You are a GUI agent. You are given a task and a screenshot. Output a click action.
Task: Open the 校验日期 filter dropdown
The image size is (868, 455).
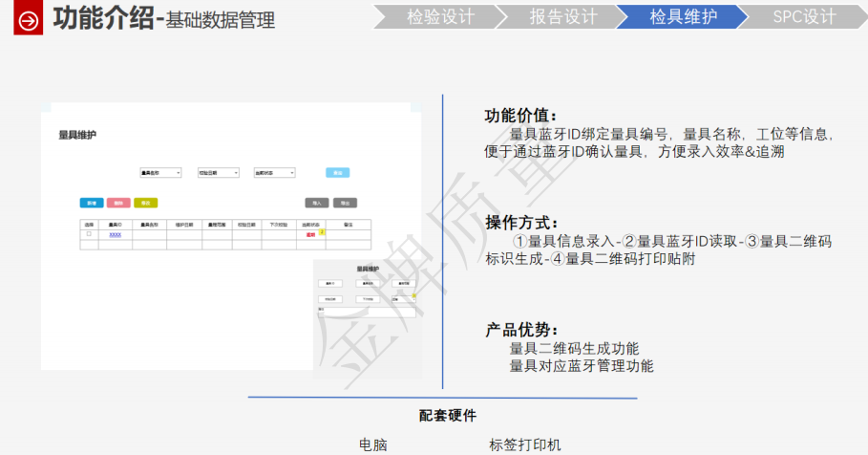point(218,173)
